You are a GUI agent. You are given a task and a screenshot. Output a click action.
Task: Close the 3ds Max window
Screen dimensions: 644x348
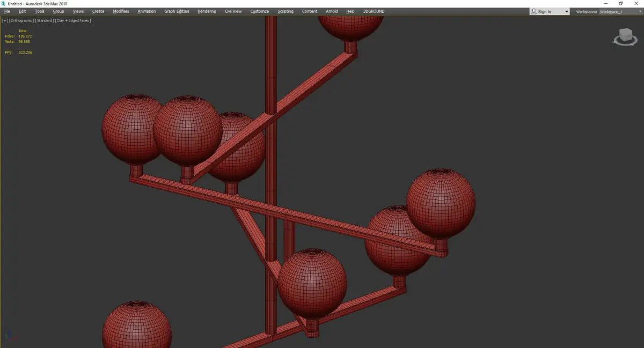point(636,4)
